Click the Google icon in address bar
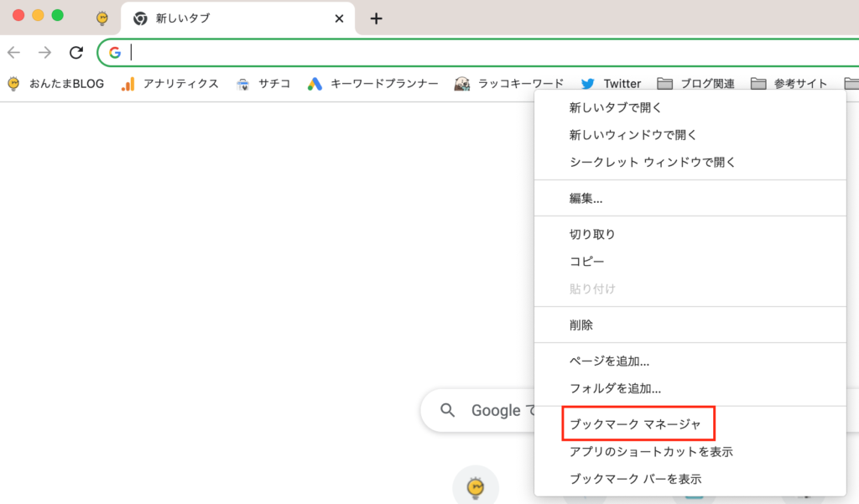Screen dimensions: 859x504 tap(114, 53)
